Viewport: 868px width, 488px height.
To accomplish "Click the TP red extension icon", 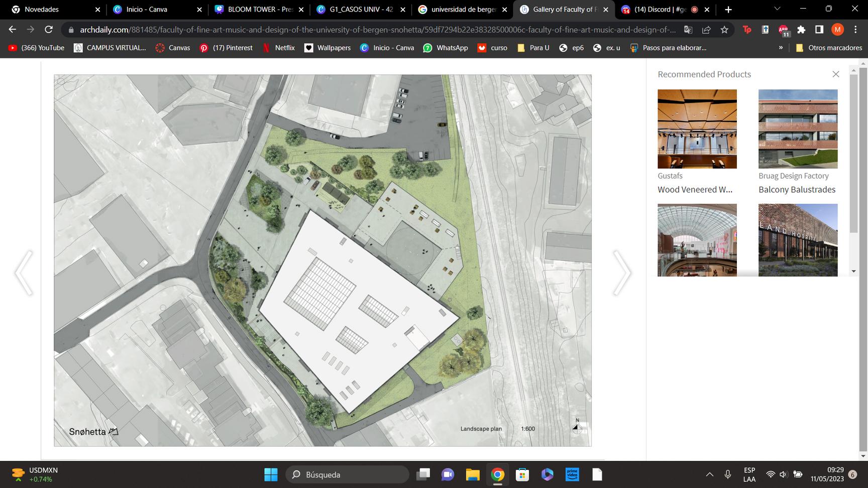I will (747, 30).
